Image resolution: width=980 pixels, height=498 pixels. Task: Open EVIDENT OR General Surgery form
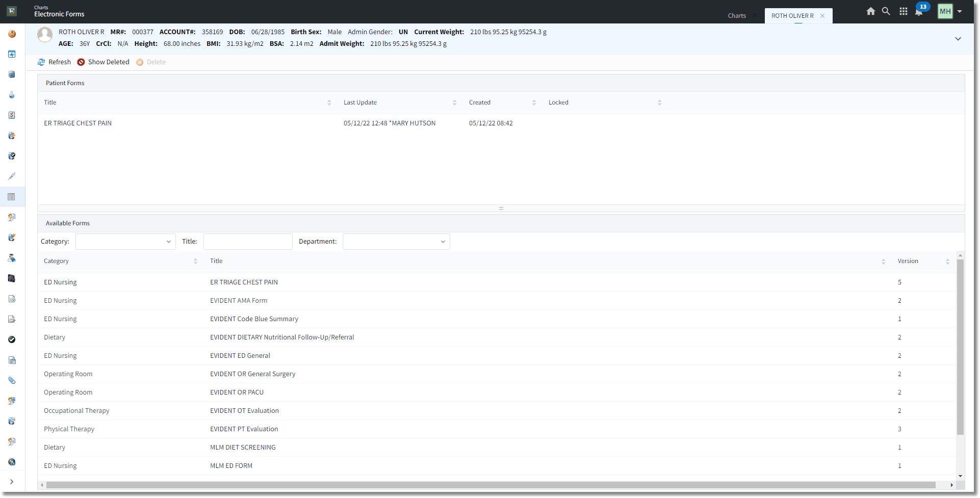coord(252,374)
